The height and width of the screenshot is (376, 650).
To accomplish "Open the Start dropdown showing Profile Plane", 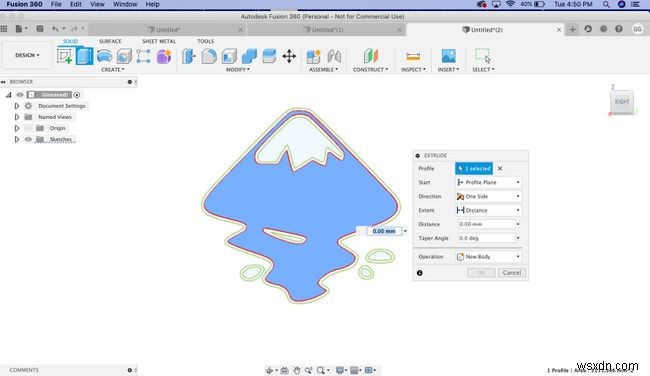I will pyautogui.click(x=488, y=182).
